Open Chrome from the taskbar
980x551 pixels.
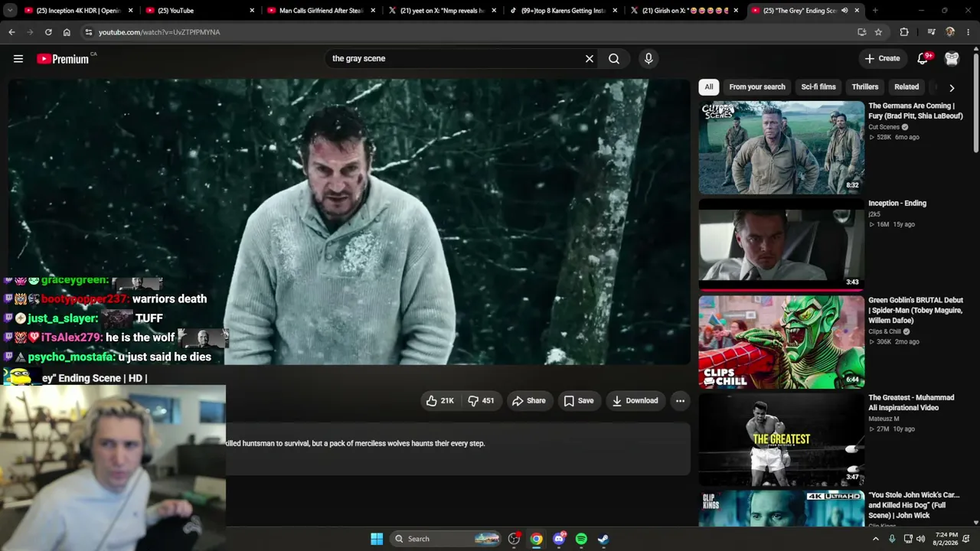point(537,539)
